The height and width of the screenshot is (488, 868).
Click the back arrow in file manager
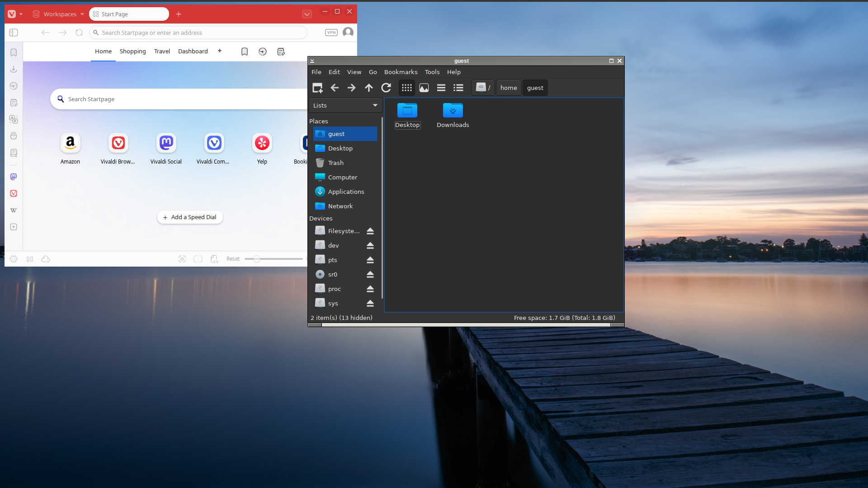pos(335,88)
